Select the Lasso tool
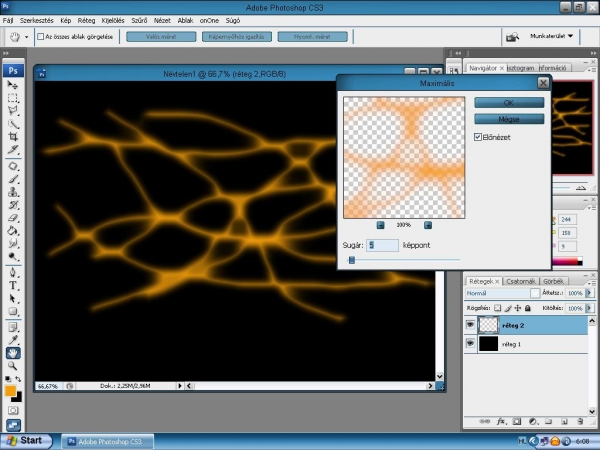 pos(13,111)
